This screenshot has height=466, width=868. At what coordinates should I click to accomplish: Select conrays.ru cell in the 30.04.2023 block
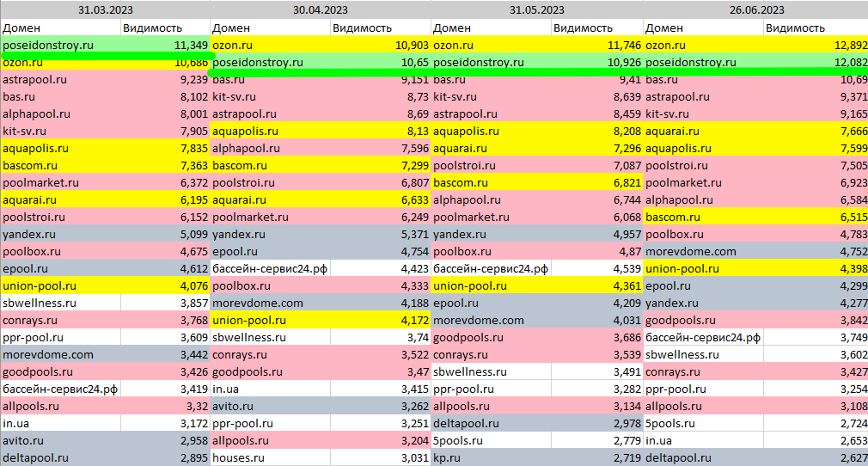pos(271,354)
